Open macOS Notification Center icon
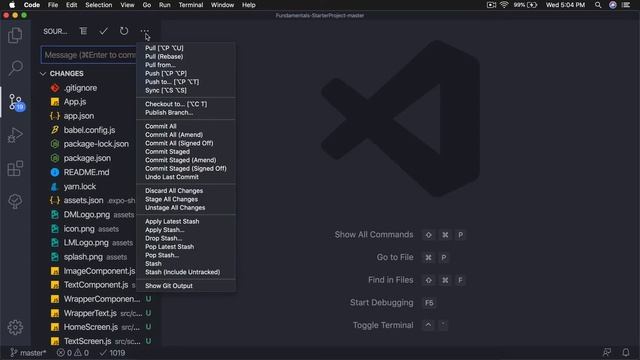Screen dimensions: 640x360 [x=626, y=5]
